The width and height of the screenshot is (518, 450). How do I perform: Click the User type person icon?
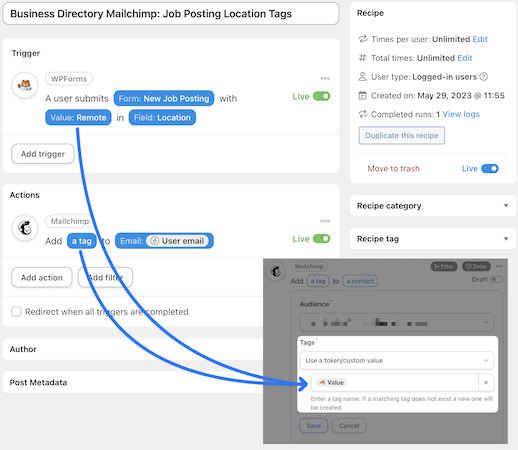tap(362, 77)
